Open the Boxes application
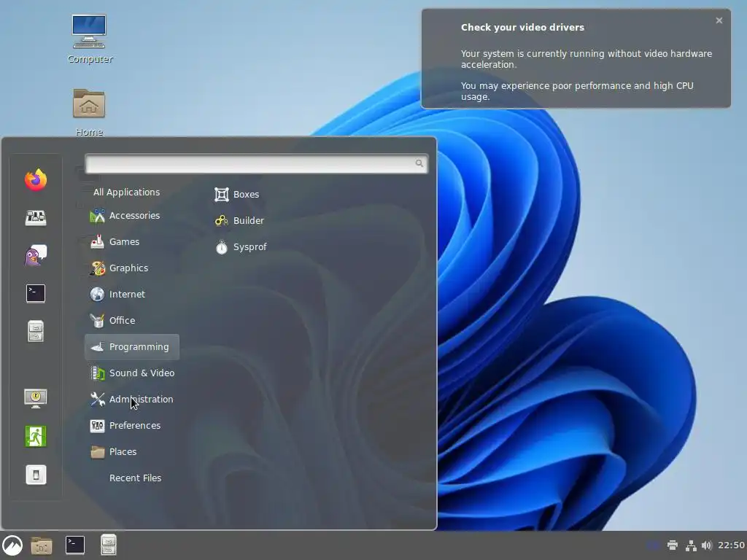 [x=237, y=194]
